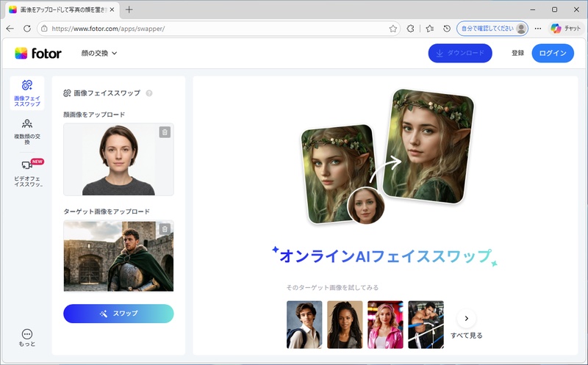This screenshot has height=365, width=588.
Task: Choose the young man with backpack sample
Action: pos(304,325)
